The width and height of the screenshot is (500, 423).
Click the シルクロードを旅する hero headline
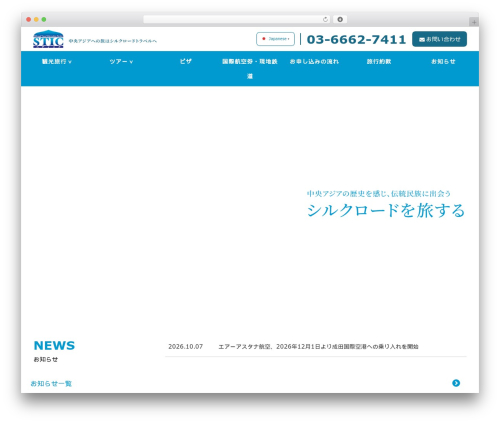click(x=386, y=210)
